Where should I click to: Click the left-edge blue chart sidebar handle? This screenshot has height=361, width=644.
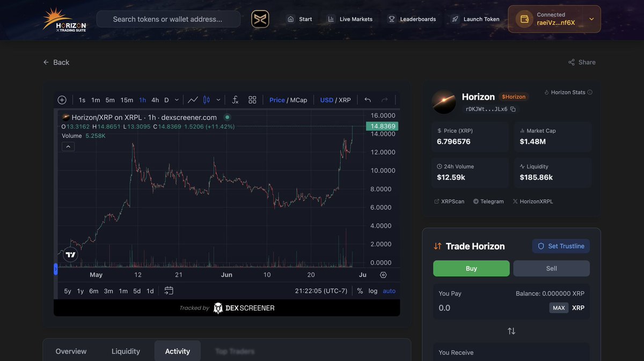click(55, 269)
